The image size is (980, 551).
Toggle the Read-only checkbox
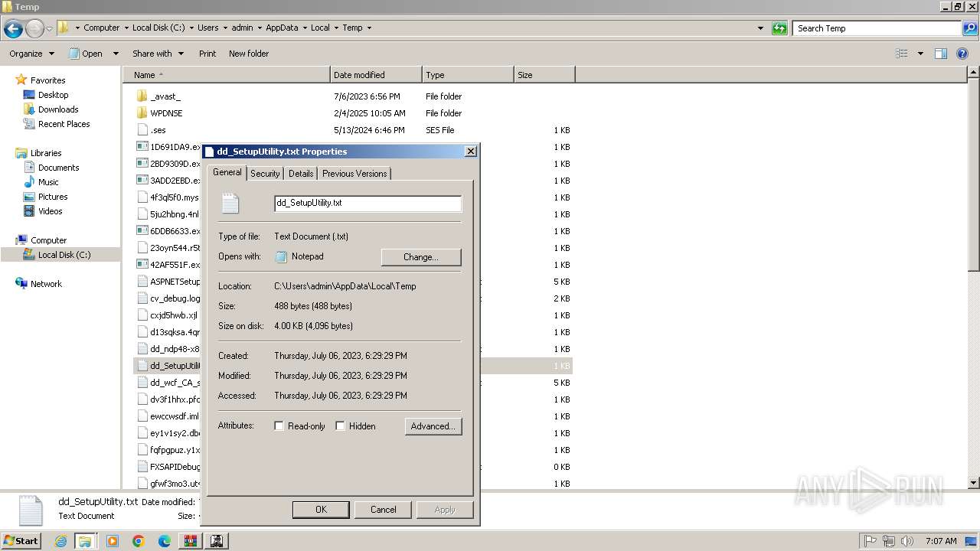(279, 426)
